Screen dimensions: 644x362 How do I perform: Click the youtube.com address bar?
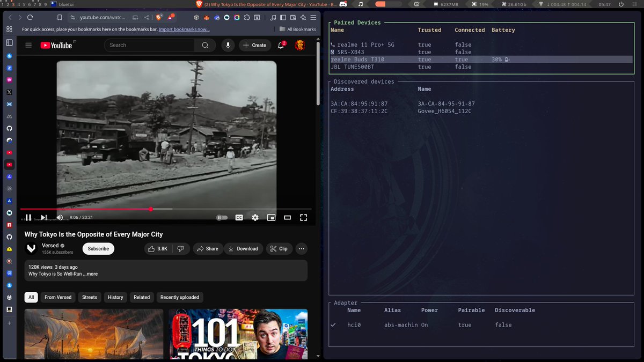point(102,17)
